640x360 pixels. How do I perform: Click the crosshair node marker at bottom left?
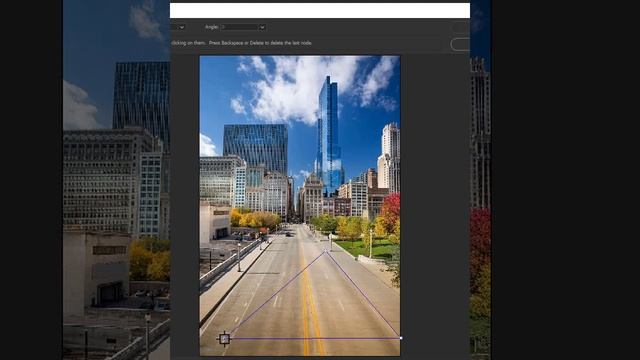224,339
